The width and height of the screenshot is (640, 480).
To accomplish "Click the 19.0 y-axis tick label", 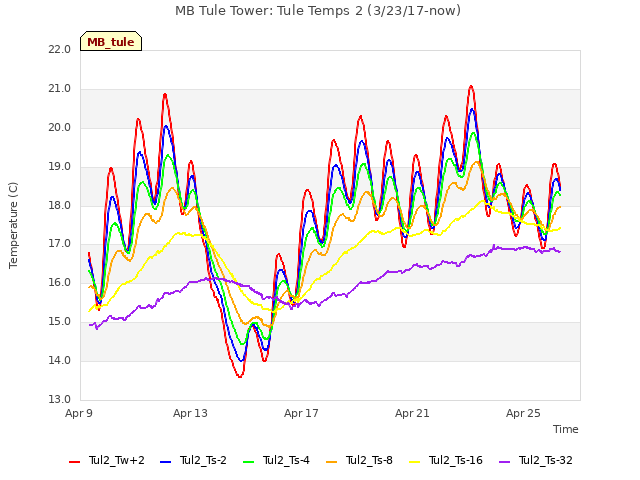I will coord(60,167).
